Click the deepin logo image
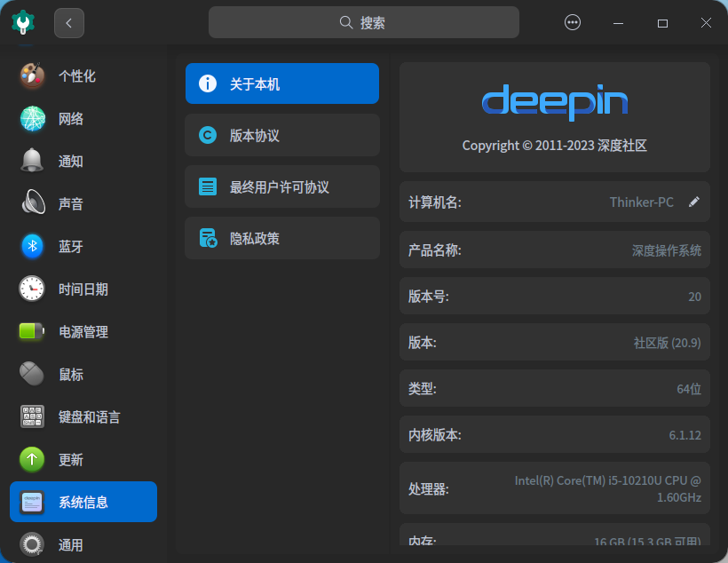Screen dimensions: 728x563 click(555, 102)
